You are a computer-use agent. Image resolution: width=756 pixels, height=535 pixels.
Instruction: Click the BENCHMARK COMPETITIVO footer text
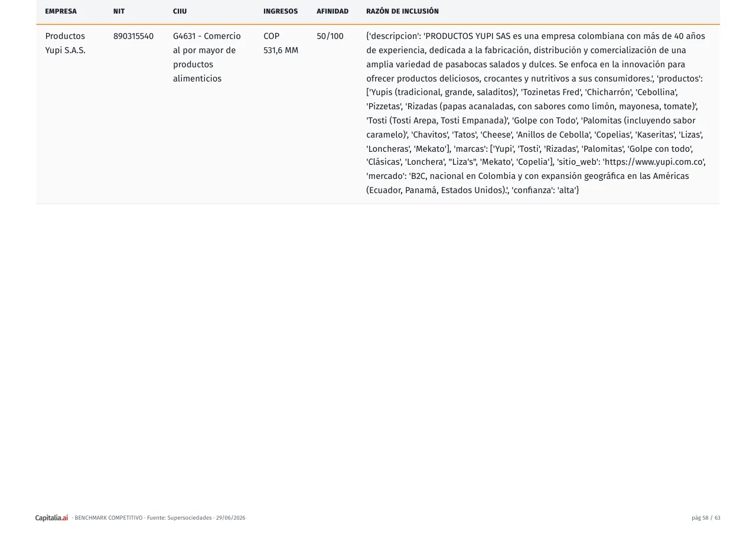(109, 518)
